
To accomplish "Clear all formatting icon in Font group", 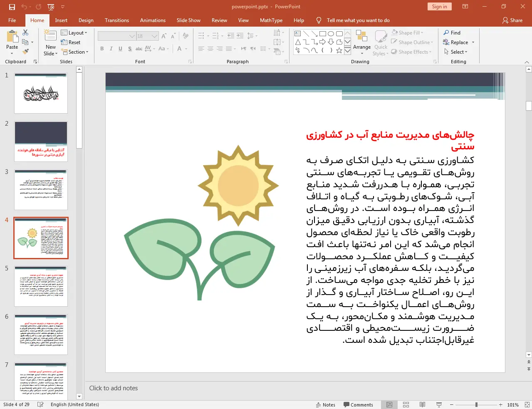I will 186,36.
